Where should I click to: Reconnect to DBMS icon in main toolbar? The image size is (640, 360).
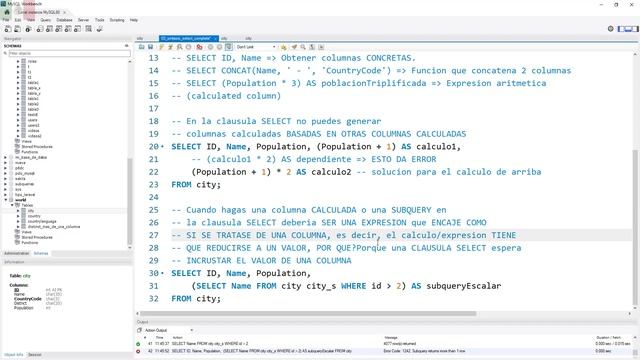coord(99,29)
